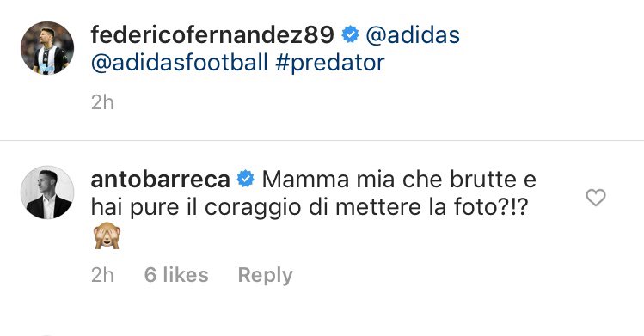
Task: Click verified badge beside federicofernandez89
Action: pos(350,34)
